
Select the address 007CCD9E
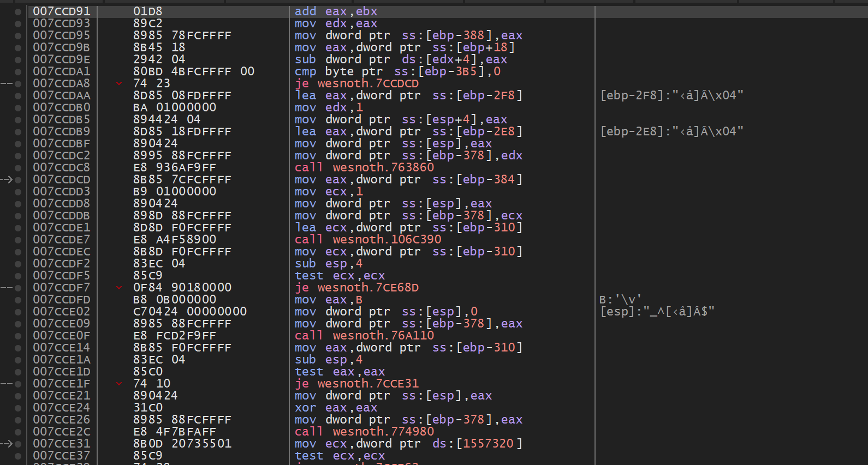pyautogui.click(x=62, y=59)
